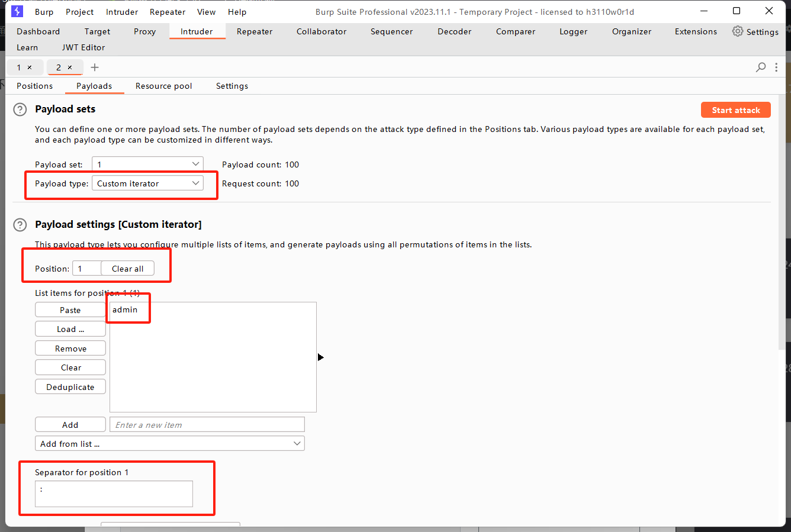The width and height of the screenshot is (791, 532).
Task: Close Intruder tab 1 with its x
Action: pyautogui.click(x=30, y=67)
